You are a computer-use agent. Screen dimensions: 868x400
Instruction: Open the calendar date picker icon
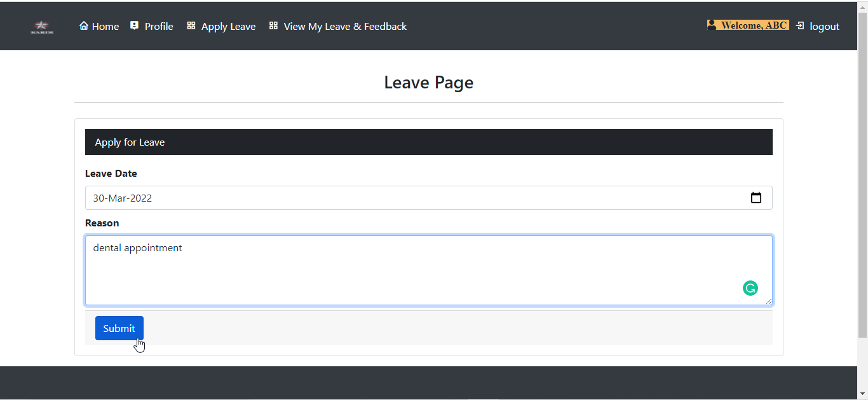tap(756, 198)
